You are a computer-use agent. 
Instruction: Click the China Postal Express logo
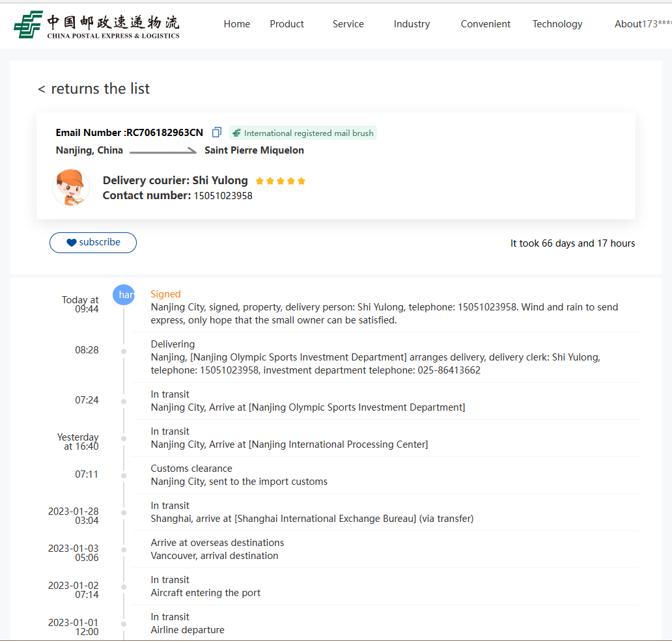tap(96, 25)
